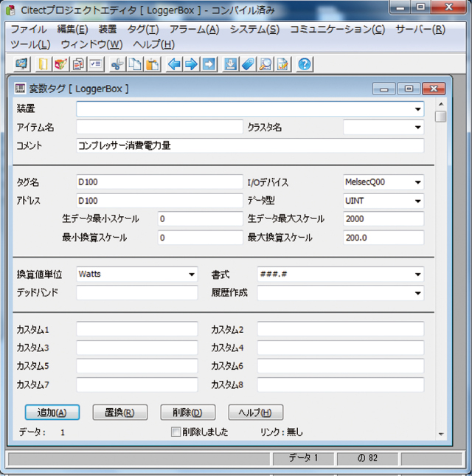Screen dimensions: 472x476
Task: Open the データ型 dropdown showing UINT
Action: tap(417, 201)
